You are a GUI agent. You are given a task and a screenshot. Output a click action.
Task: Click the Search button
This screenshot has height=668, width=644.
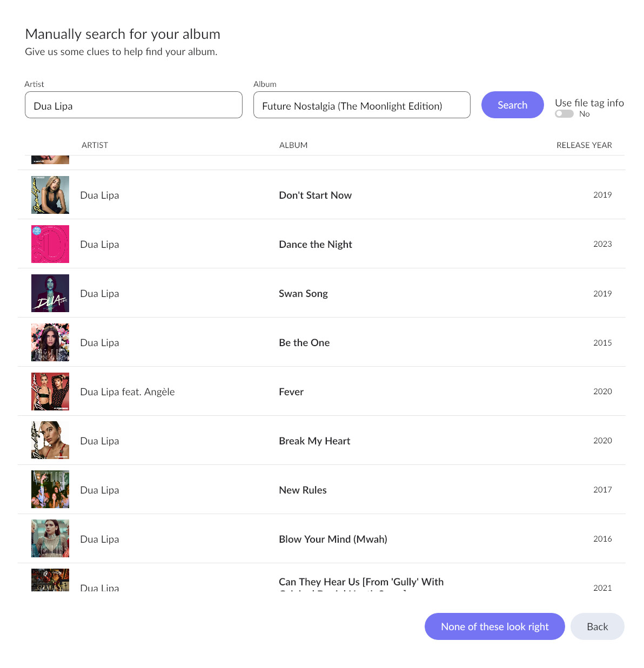(x=512, y=105)
